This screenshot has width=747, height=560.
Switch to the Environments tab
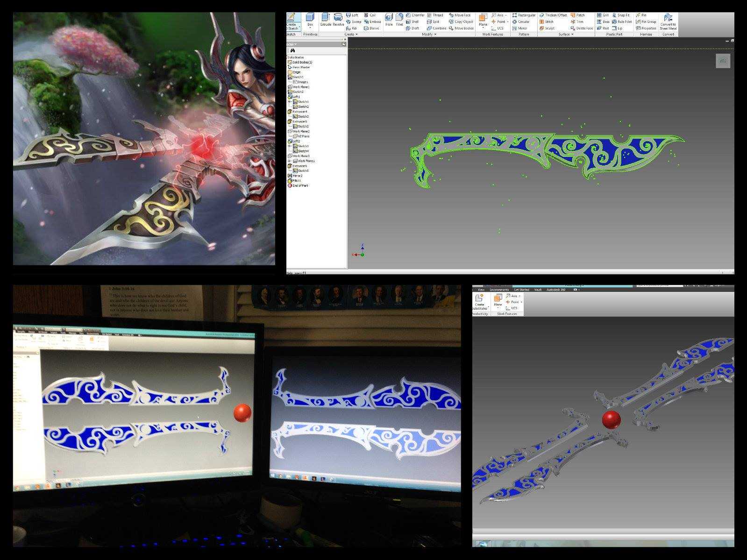pyautogui.click(x=499, y=290)
